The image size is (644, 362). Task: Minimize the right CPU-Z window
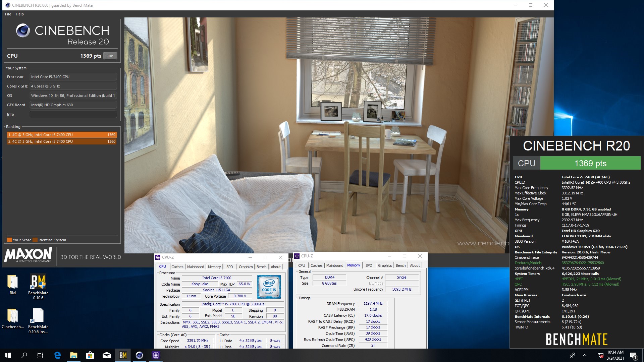pos(389,256)
